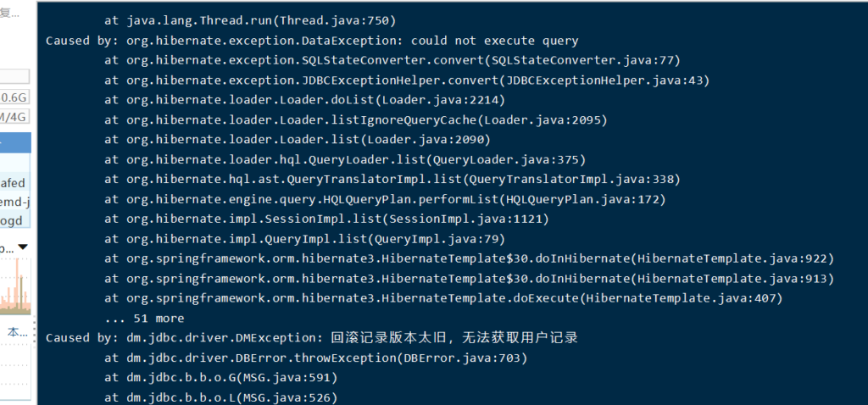Click the dotted panel splitter handle
The image size is (868, 405).
pyautogui.click(x=34, y=330)
